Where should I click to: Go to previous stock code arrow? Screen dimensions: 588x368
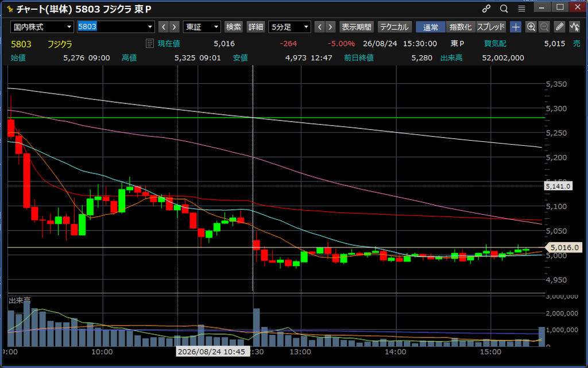pyautogui.click(x=164, y=27)
